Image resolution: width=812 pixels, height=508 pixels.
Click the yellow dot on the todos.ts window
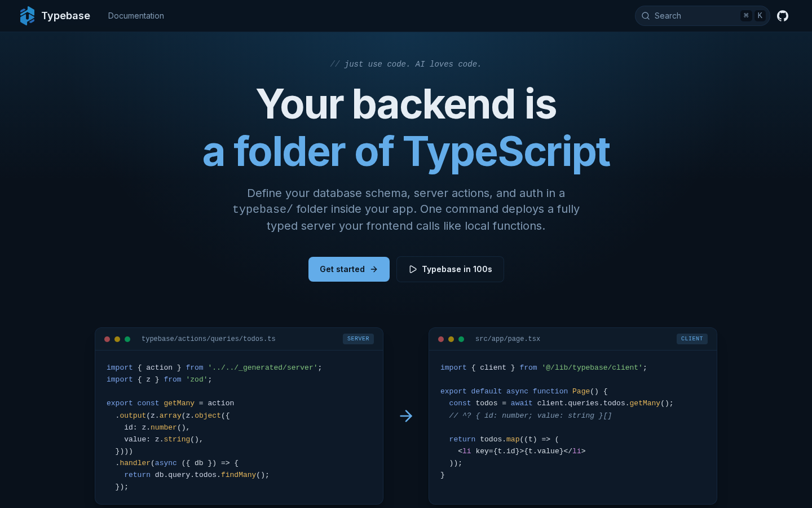117,339
